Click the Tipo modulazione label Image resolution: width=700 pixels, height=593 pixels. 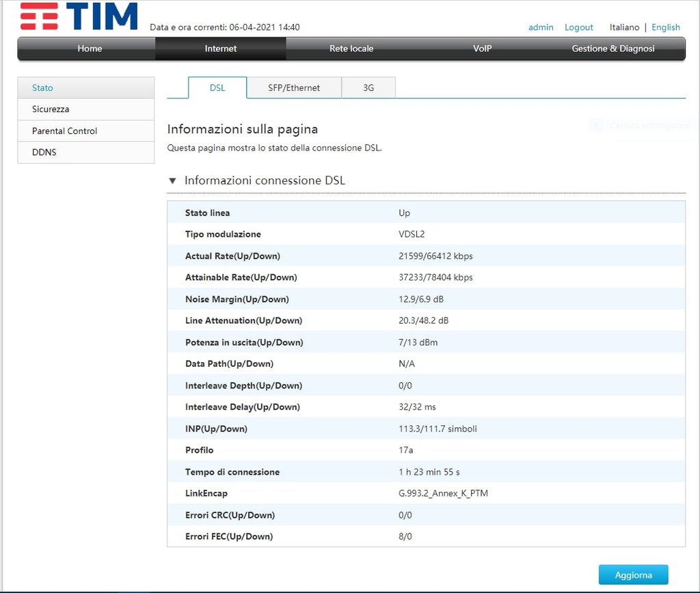(x=223, y=235)
